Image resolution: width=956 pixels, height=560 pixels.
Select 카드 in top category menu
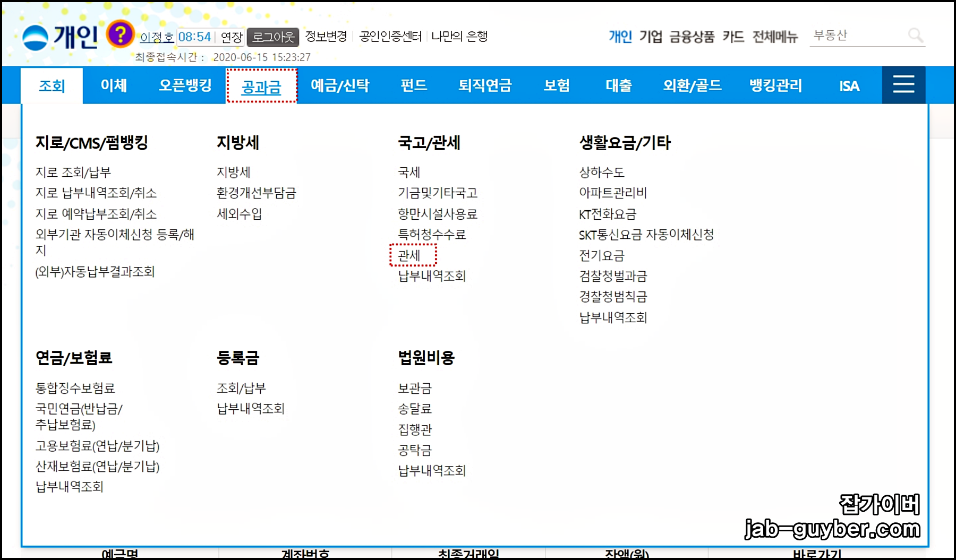(x=733, y=36)
